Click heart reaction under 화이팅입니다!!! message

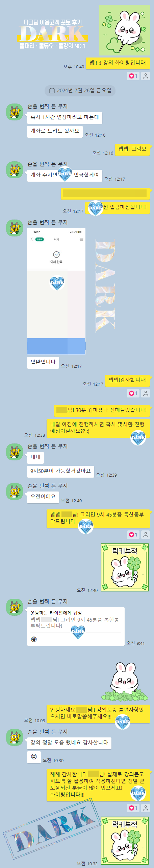[x=133, y=808]
